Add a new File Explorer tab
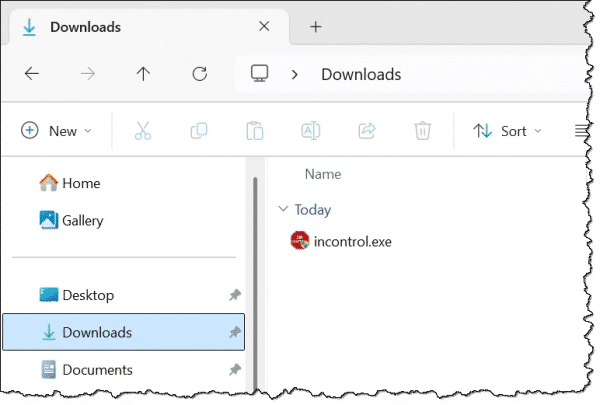Image resolution: width=600 pixels, height=405 pixels. [x=316, y=26]
